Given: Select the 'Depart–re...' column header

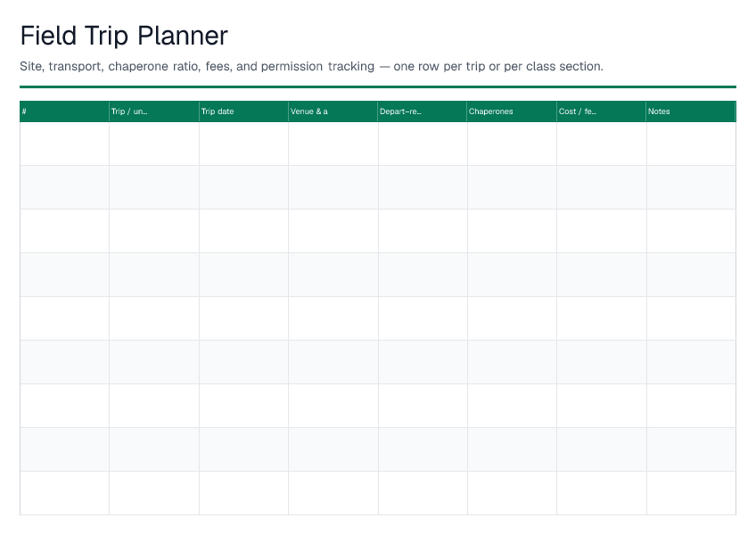Looking at the screenshot, I should 423,111.
